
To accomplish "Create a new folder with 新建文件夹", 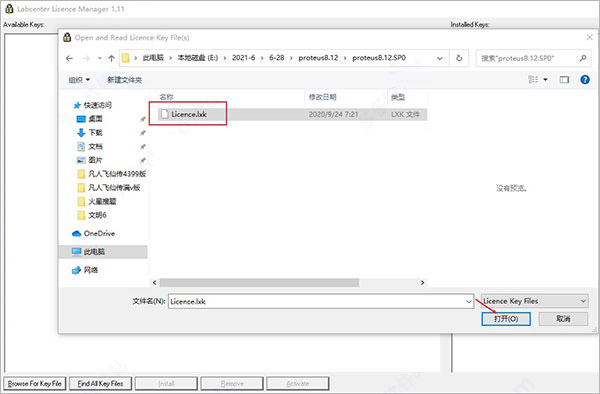I will click(124, 80).
